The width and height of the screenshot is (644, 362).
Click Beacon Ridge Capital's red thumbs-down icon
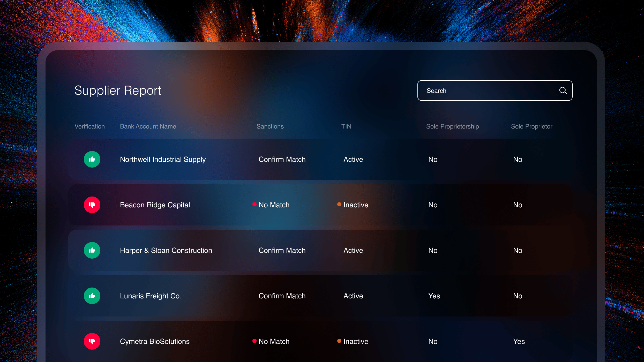click(x=92, y=205)
